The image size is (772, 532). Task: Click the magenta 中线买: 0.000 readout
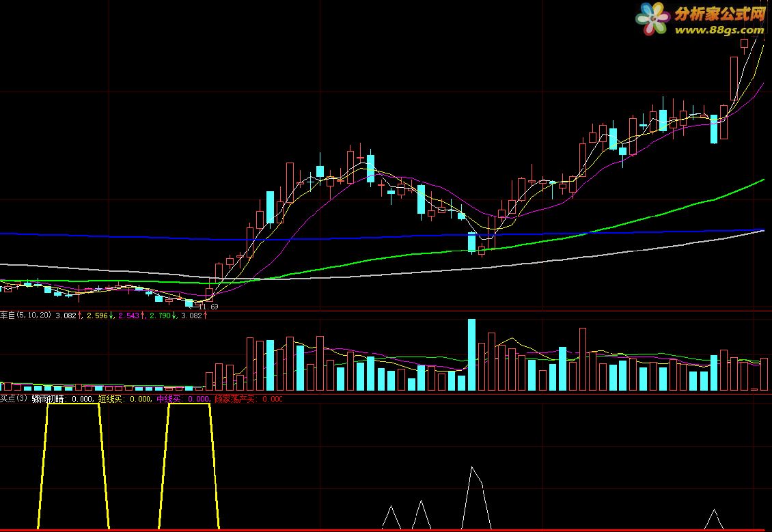click(x=183, y=399)
